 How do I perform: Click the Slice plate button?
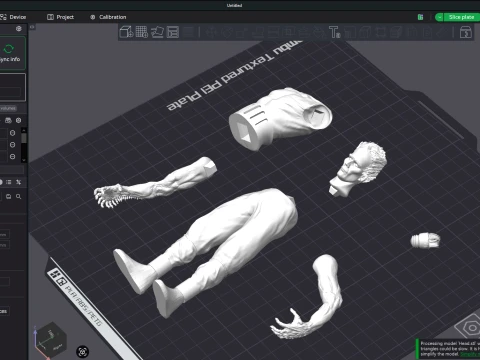[x=462, y=17]
